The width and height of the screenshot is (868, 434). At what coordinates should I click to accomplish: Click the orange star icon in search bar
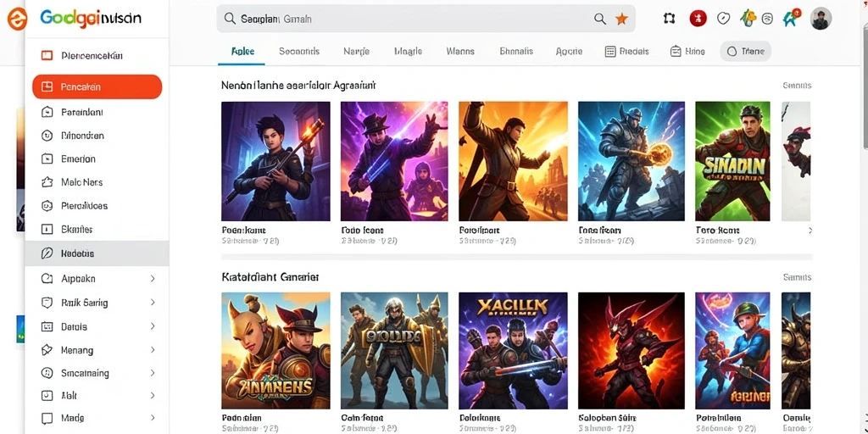621,19
